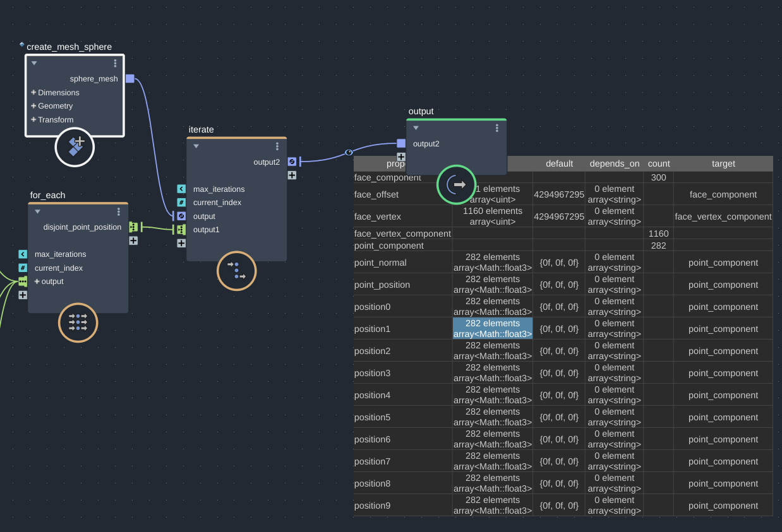Click the iterate current_index port icon
The width and height of the screenshot is (782, 532).
point(181,203)
